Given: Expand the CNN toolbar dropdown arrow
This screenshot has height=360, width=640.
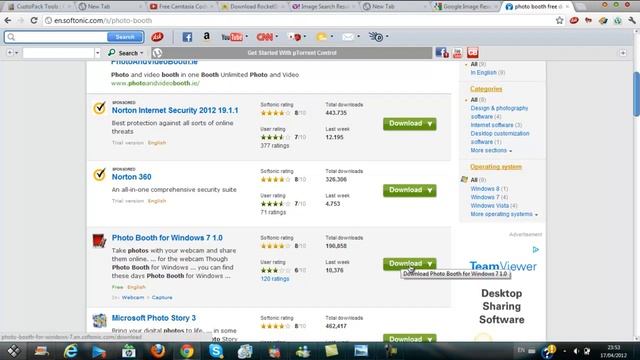Looking at the screenshot, I should coord(277,37).
